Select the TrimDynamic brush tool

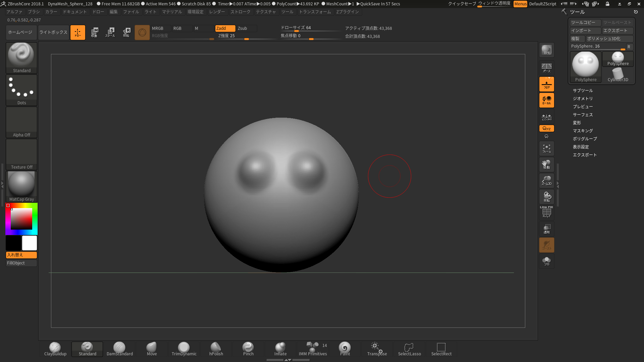click(x=184, y=349)
